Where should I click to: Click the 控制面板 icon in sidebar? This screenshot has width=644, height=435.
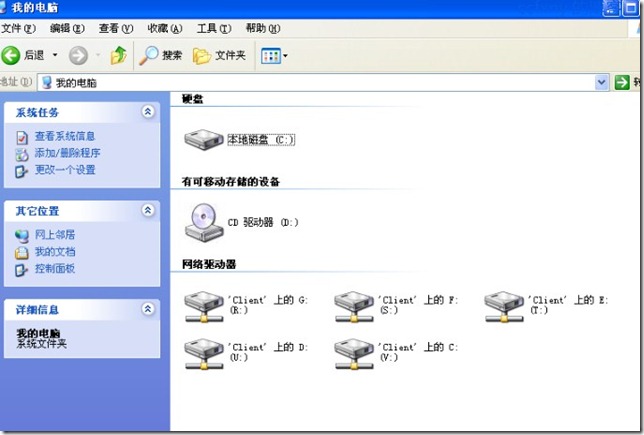click(x=21, y=270)
